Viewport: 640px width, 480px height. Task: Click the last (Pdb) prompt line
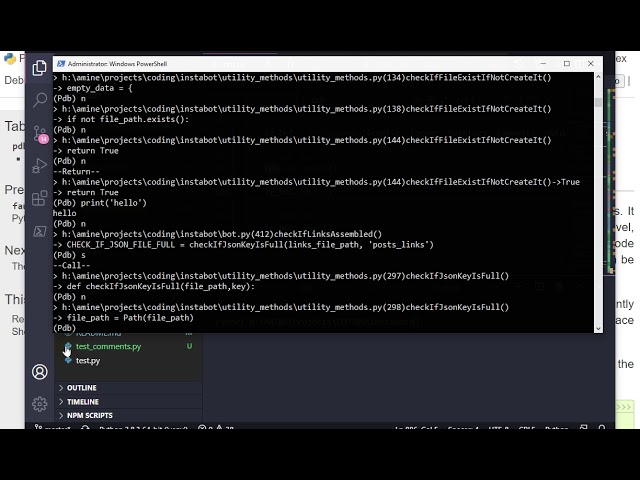coord(64,328)
